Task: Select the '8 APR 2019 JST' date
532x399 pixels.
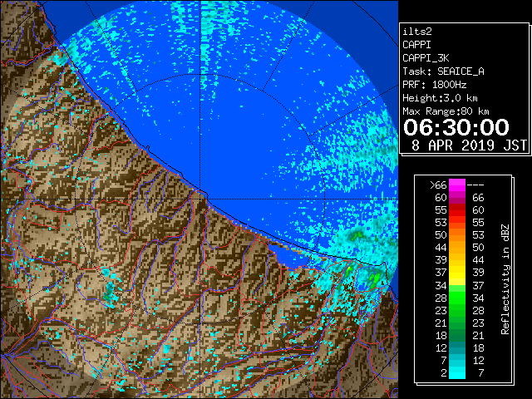Action: click(x=469, y=145)
